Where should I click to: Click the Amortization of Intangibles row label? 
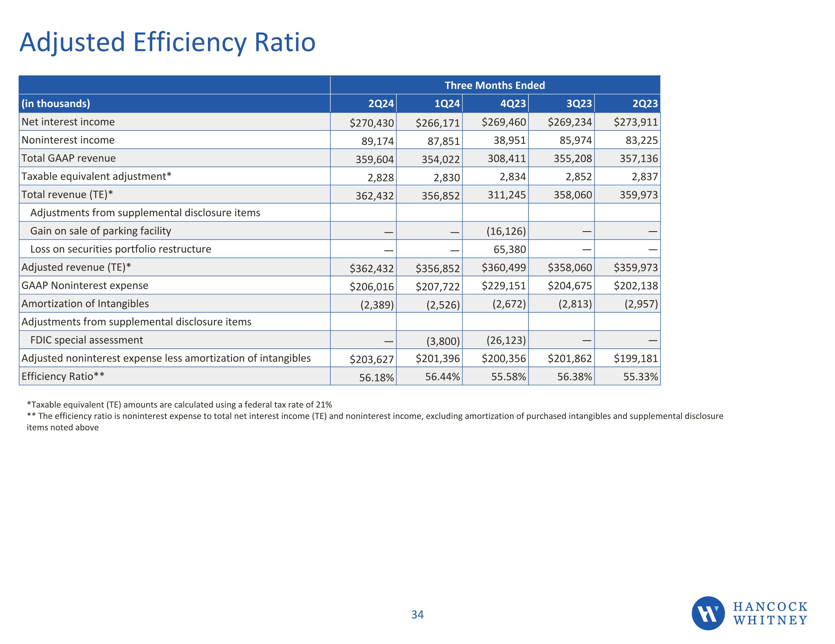(x=85, y=304)
